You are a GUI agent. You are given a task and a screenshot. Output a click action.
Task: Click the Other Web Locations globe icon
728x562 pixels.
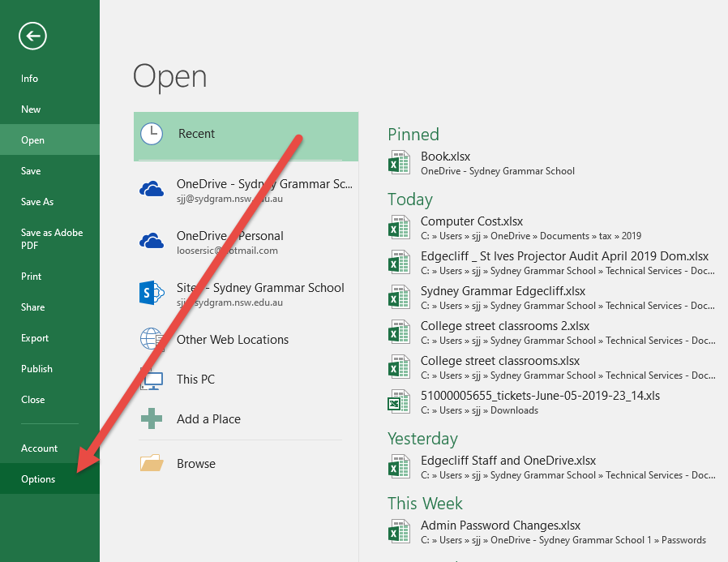152,339
